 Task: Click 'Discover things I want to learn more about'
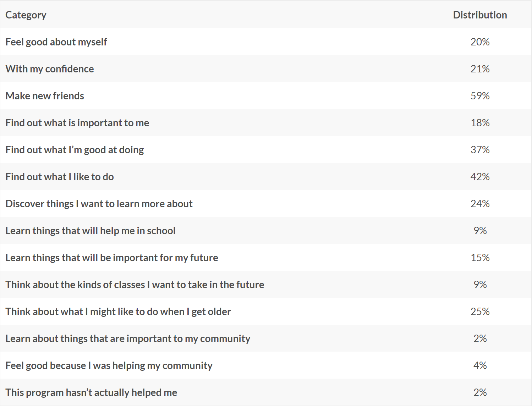point(99,204)
